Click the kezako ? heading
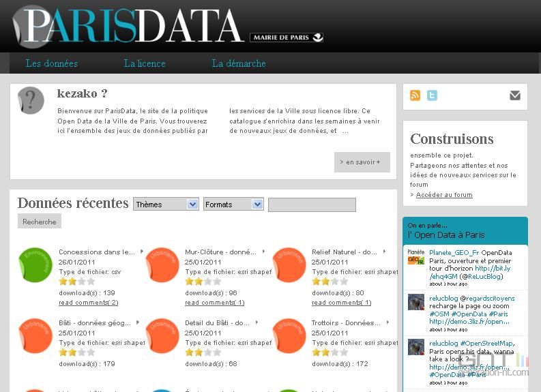The height and width of the screenshot is (392, 541). point(82,93)
